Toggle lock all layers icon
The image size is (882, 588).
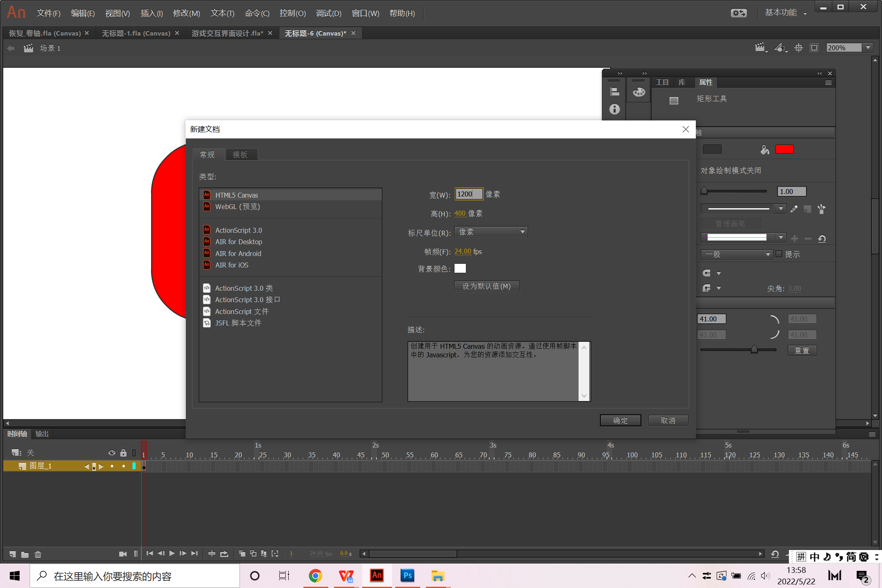(x=123, y=452)
